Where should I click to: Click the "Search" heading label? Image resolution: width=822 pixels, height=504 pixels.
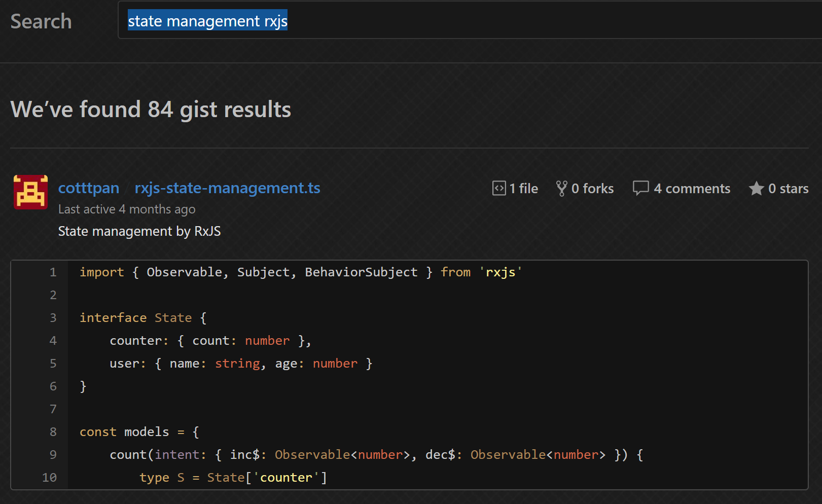41,21
